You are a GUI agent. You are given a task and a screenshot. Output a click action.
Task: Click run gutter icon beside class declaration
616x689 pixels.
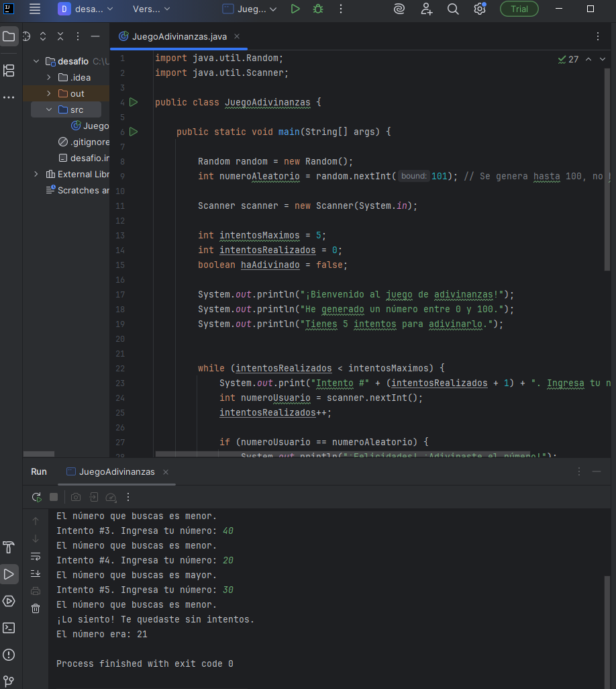[134, 102]
